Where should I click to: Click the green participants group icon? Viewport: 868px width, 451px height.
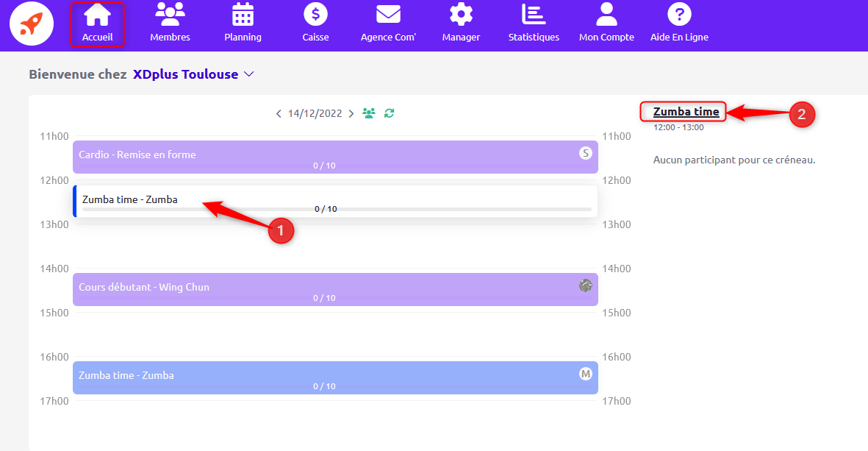(x=369, y=113)
